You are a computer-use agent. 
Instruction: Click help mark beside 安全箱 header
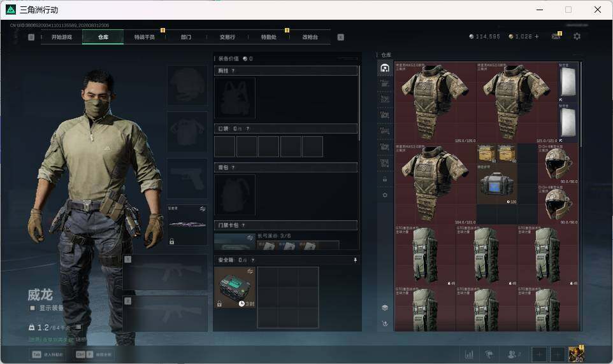click(253, 260)
